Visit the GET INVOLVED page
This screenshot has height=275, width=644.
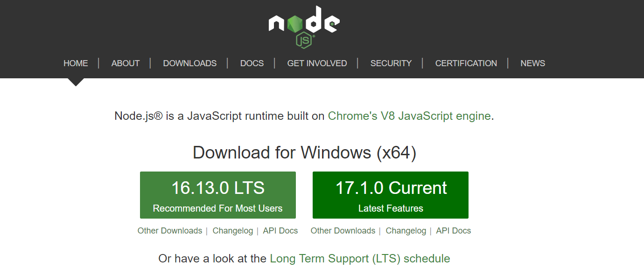pos(317,63)
